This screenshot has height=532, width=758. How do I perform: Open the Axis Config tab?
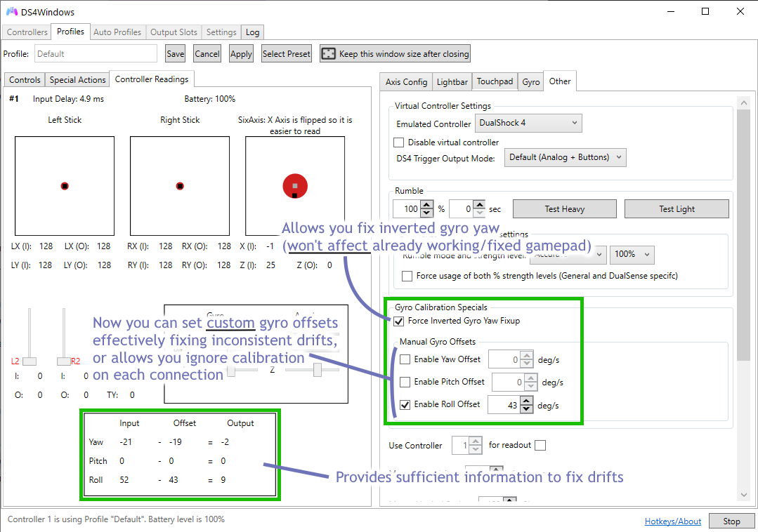pos(406,81)
